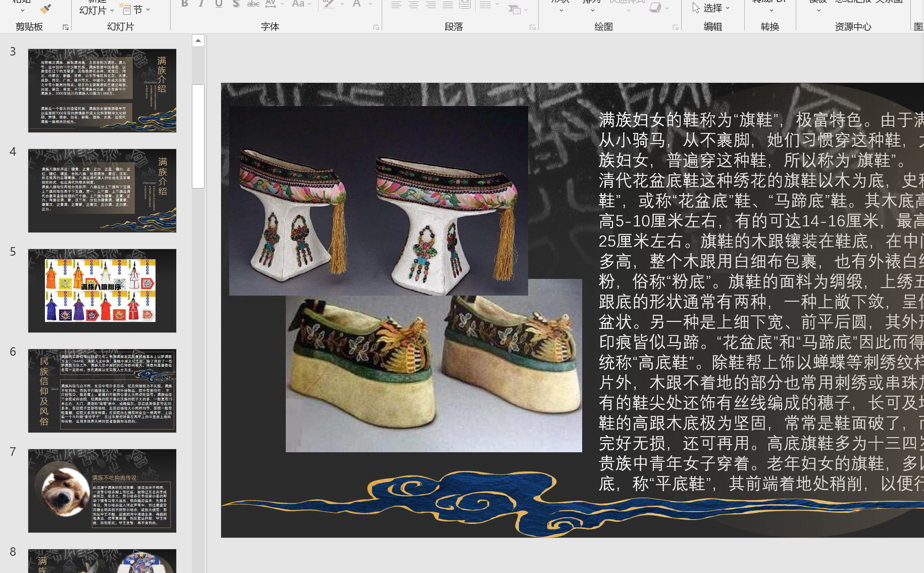Click the slide panel scroll up arrow
This screenshot has height=573, width=924.
198,40
